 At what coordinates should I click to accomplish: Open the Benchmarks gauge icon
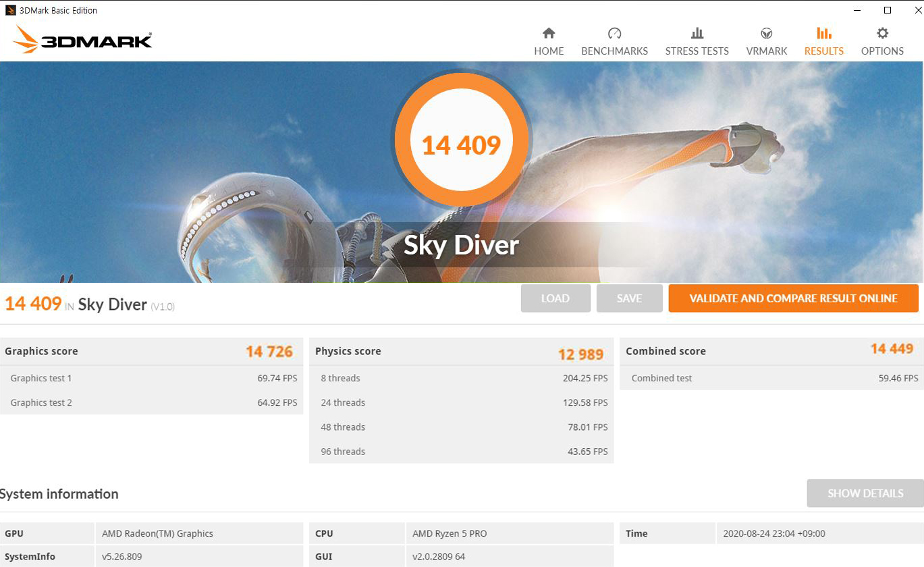(614, 33)
